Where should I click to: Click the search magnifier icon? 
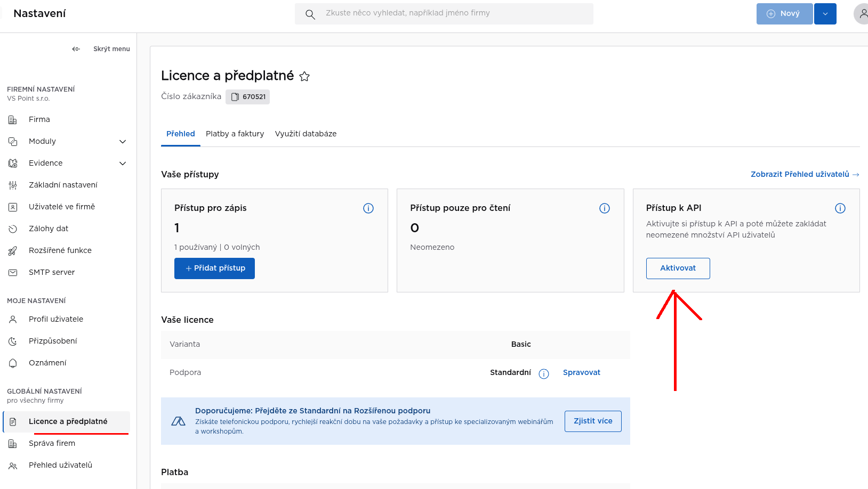[x=310, y=14]
